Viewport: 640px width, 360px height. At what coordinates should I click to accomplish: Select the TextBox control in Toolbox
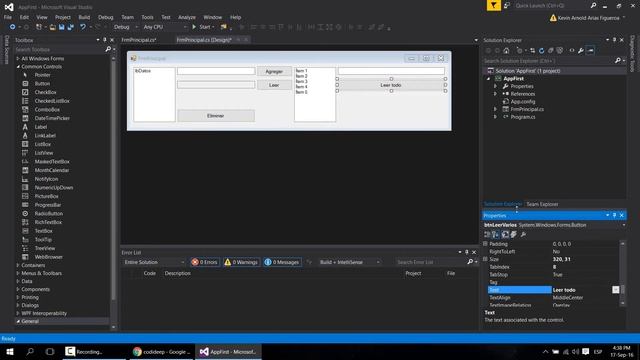pyautogui.click(x=43, y=231)
